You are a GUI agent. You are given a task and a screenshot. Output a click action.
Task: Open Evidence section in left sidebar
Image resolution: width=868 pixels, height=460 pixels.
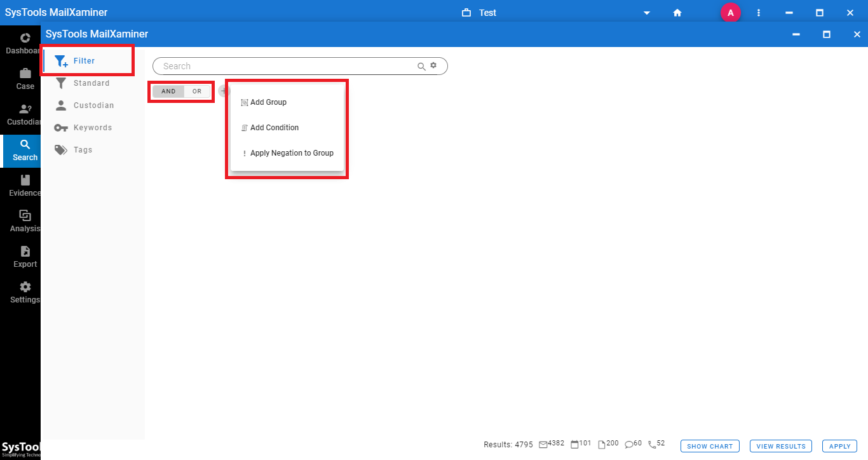coord(25,186)
